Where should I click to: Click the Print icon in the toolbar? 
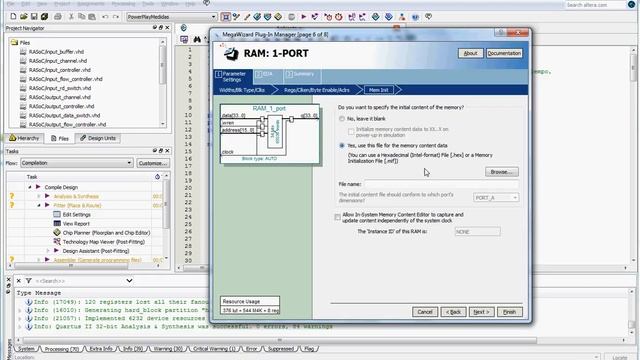tap(58, 17)
